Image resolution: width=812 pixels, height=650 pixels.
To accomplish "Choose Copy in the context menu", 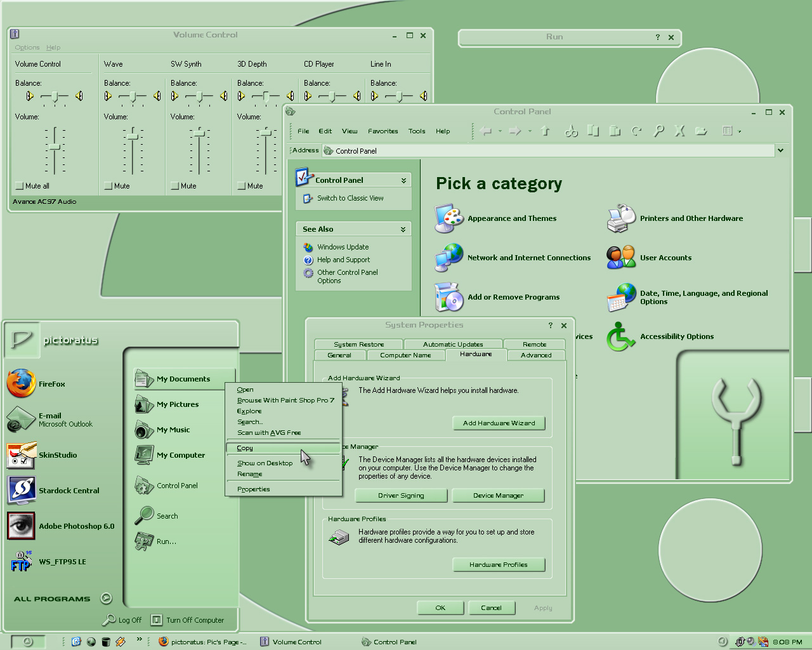I will (284, 448).
